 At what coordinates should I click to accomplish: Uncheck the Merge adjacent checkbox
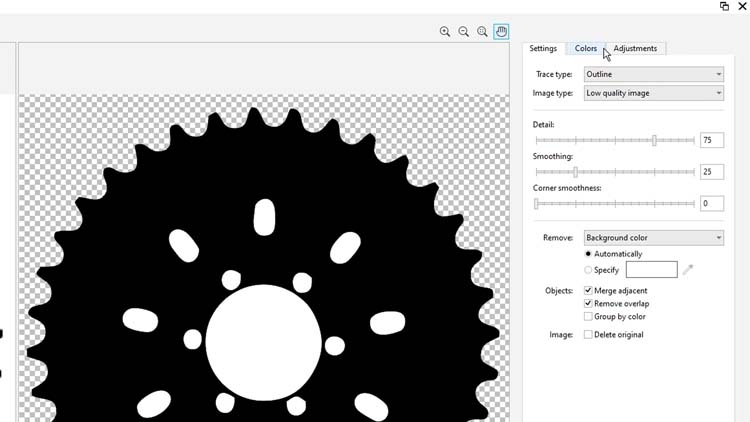click(588, 290)
